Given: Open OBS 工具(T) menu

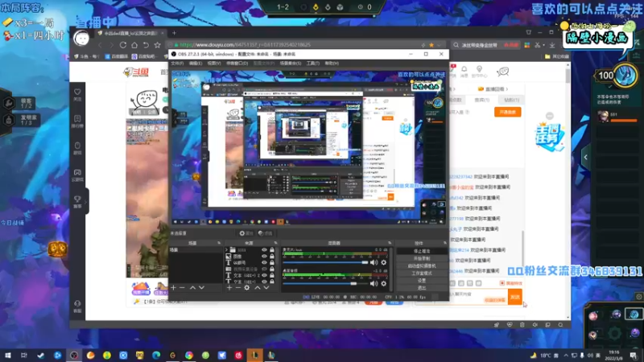Looking at the screenshot, I should click(313, 64).
